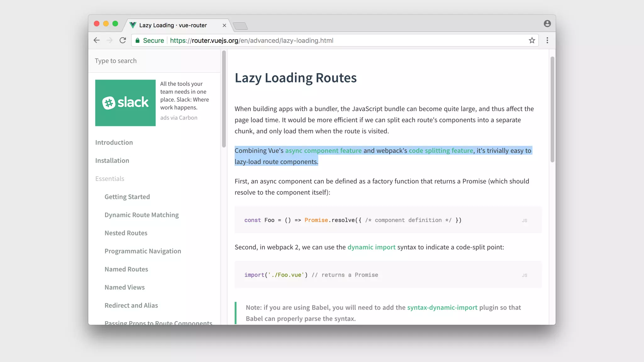The width and height of the screenshot is (644, 362).
Task: Click the forward navigation arrow
Action: click(x=109, y=40)
